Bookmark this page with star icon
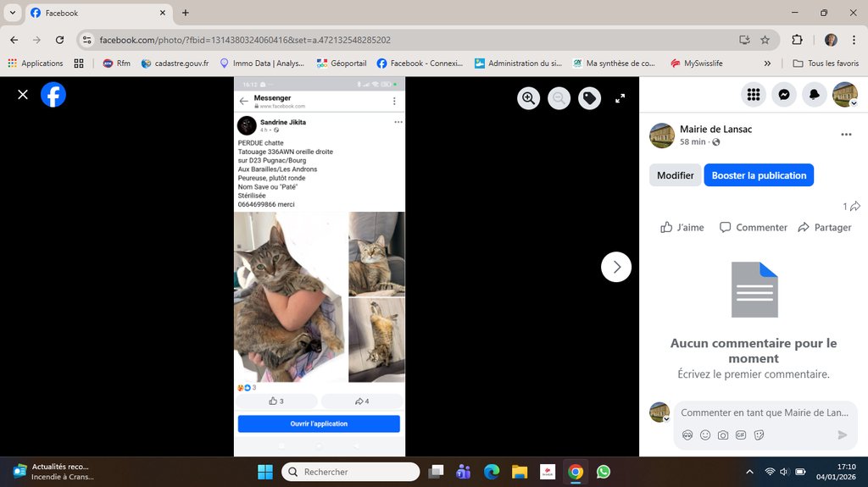Screen dimensions: 868x487 click(765, 40)
